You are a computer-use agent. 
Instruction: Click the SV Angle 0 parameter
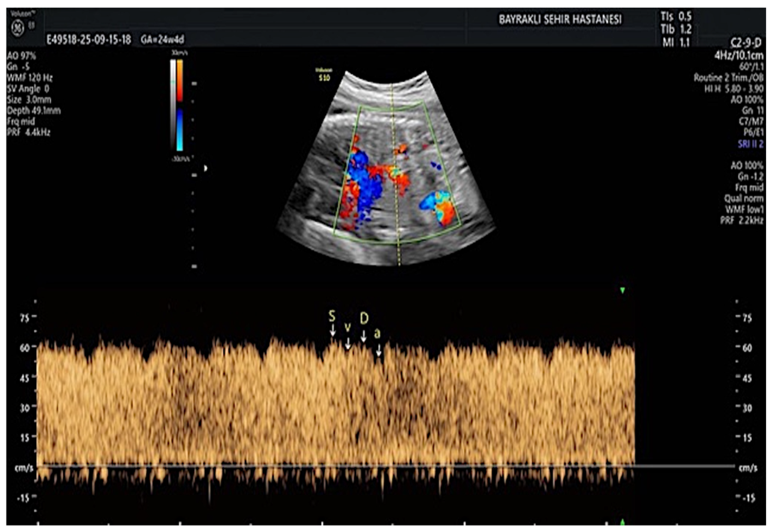click(x=28, y=89)
